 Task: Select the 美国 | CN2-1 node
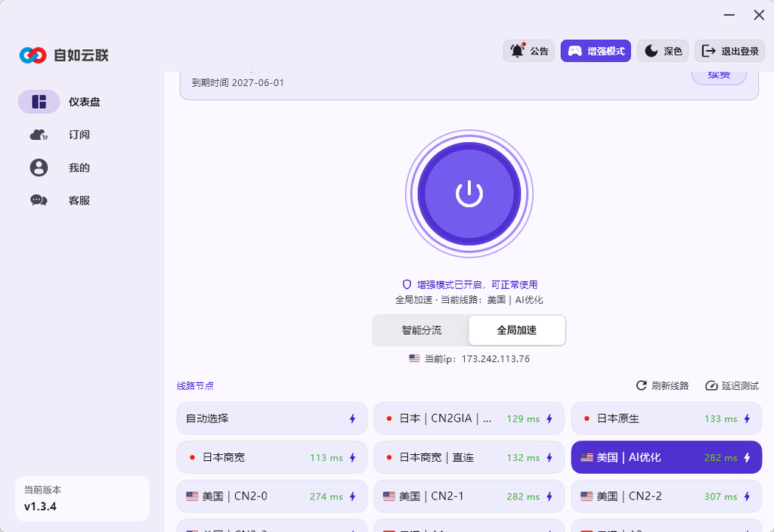(x=469, y=496)
